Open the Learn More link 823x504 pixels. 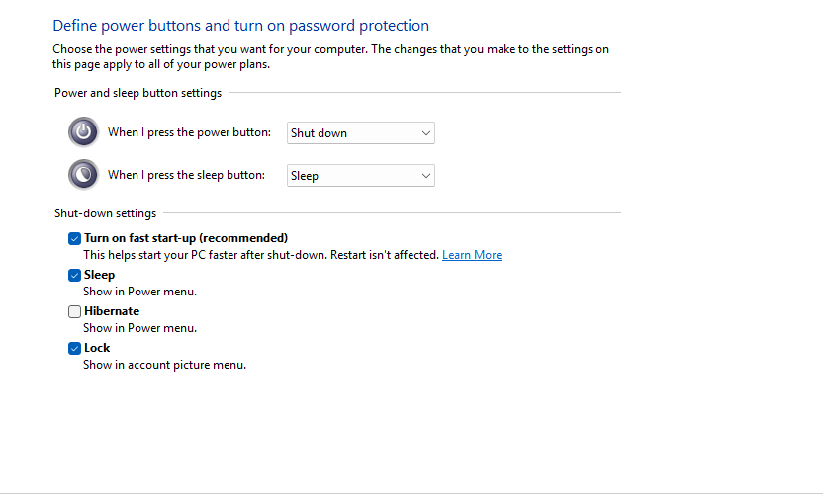(472, 255)
